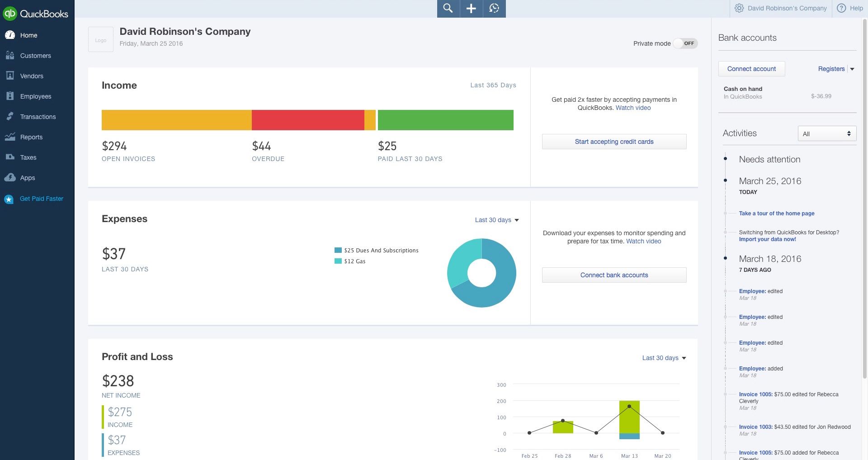868x460 pixels.
Task: Go to Customers in sidebar
Action: point(35,56)
